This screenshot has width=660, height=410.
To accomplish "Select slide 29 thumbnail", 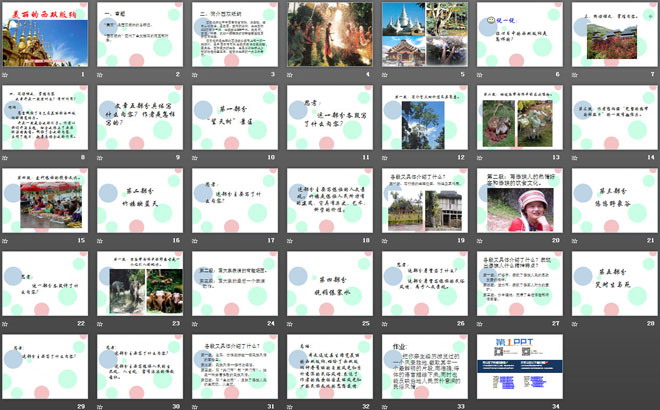I will point(45,366).
